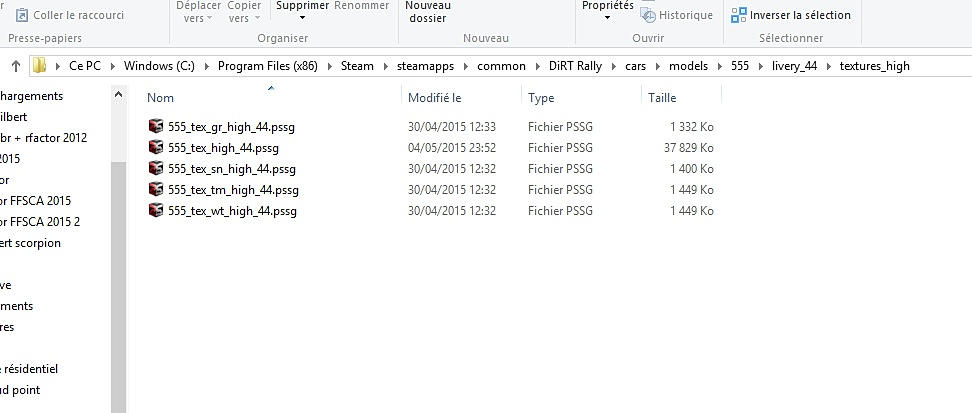
Task: Open 'or FFSCA 2015 2' in navigation pane
Action: [x=40, y=221]
